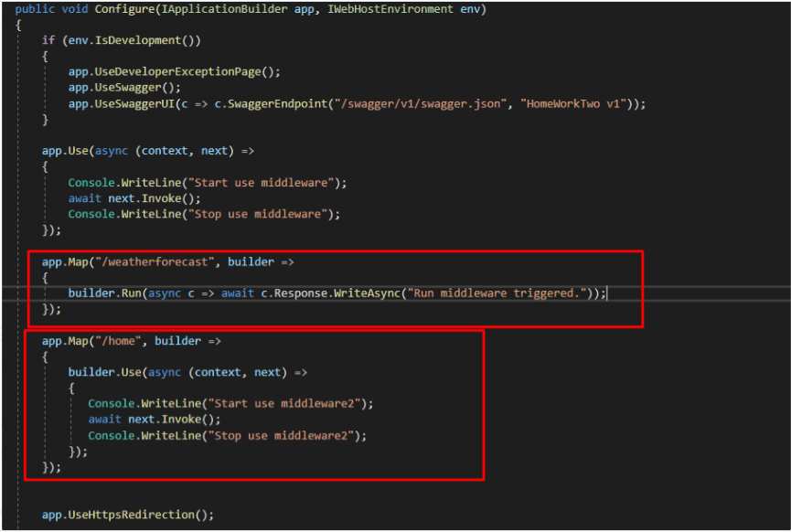Click the IApplicationBuilder parameter type
Screen dimensions: 791x532
click(224, 9)
